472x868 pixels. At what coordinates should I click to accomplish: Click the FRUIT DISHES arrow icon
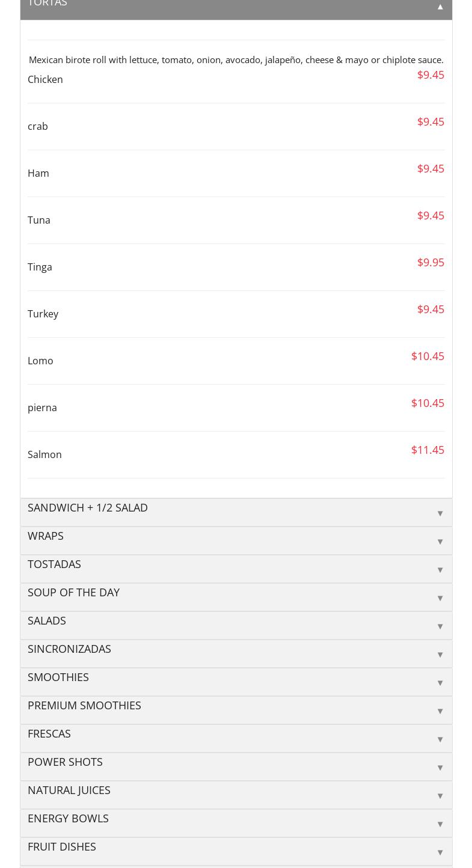point(440,852)
